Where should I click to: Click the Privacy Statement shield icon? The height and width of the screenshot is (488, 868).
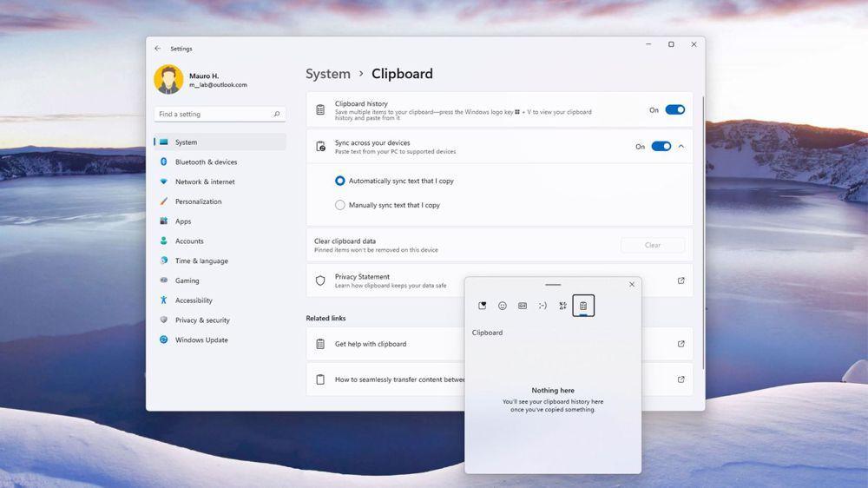pos(320,280)
